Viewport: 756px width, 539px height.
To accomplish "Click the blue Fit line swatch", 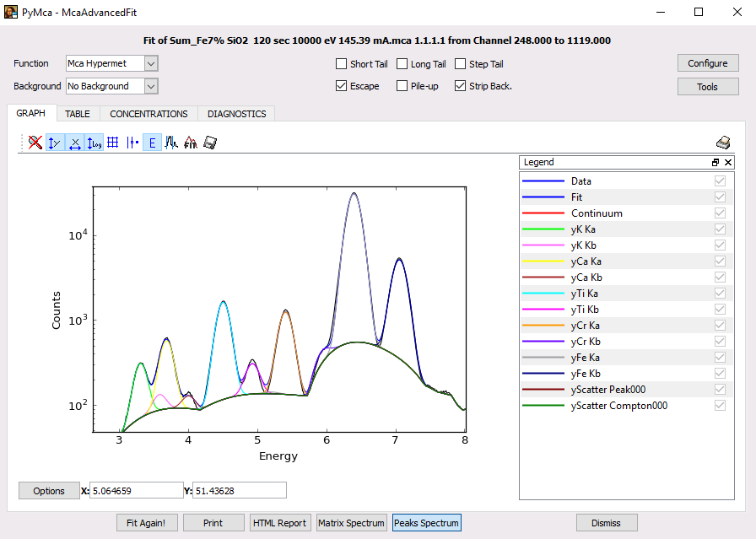I will click(x=543, y=197).
